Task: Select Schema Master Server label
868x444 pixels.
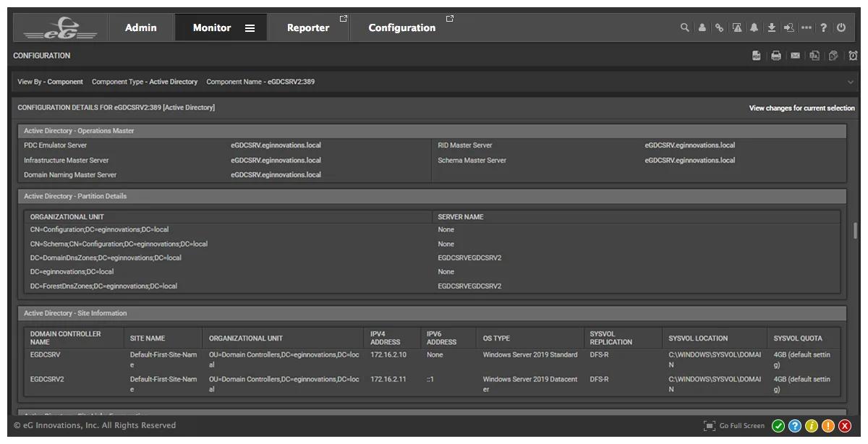Action: [472, 161]
